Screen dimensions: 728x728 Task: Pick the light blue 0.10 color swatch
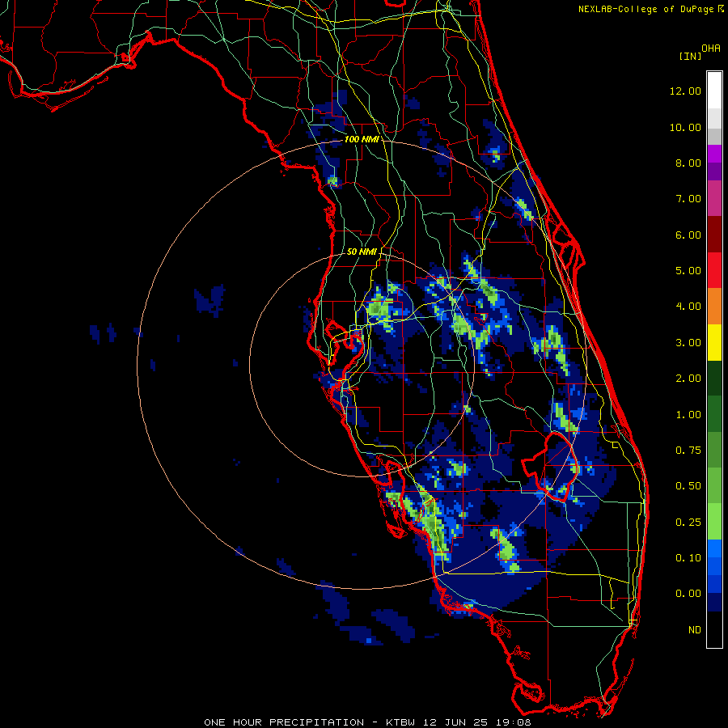point(714,548)
